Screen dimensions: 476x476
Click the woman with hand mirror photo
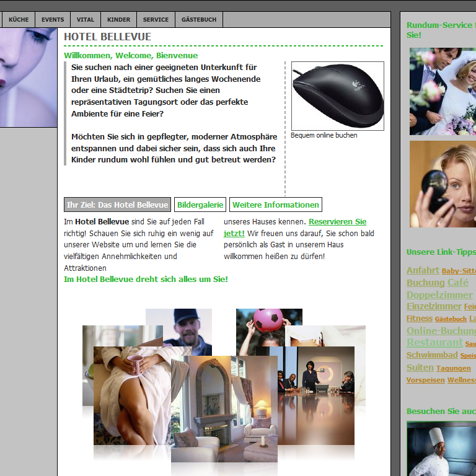pyautogui.click(x=443, y=184)
